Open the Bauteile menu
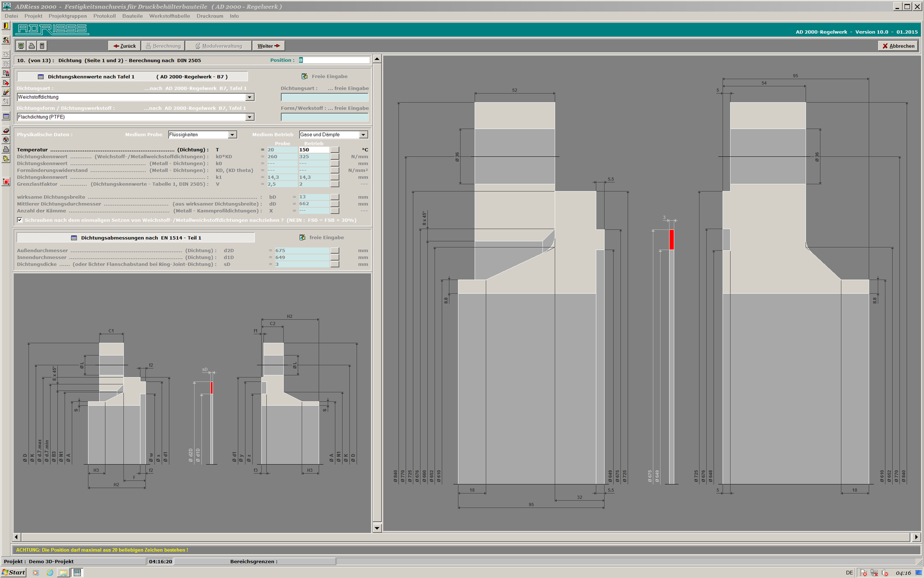Image resolution: width=924 pixels, height=578 pixels. (x=132, y=16)
